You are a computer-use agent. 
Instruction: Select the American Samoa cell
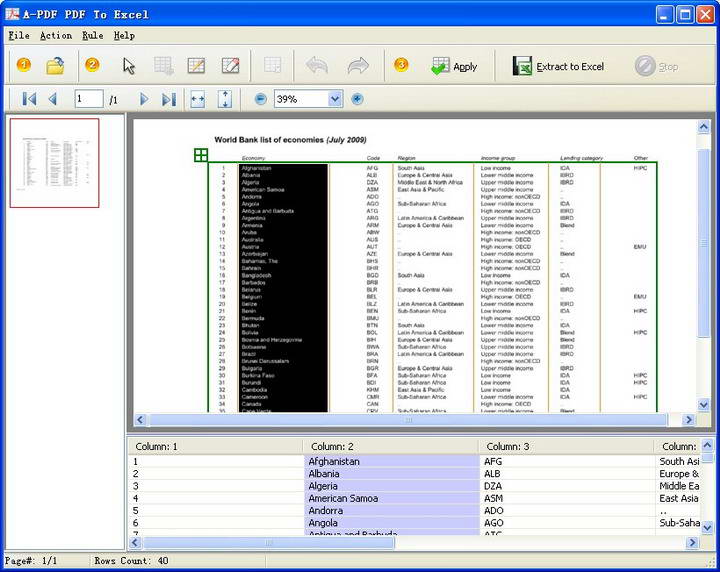(x=392, y=498)
